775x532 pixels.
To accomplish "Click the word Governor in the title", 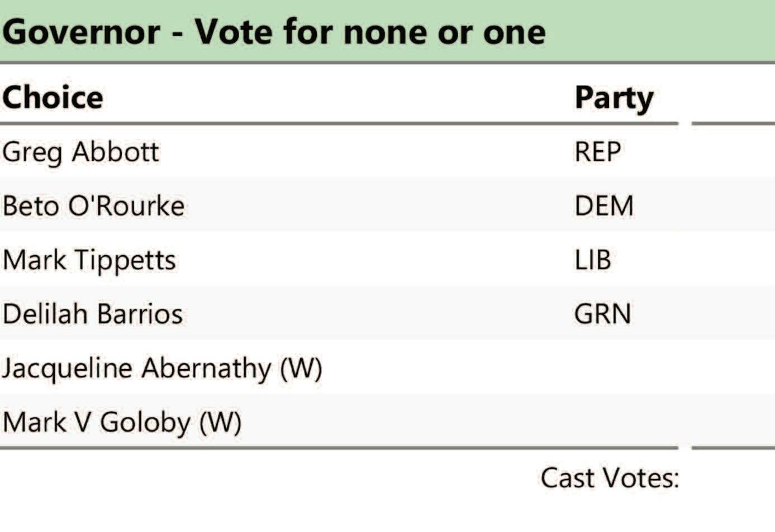I will [x=82, y=32].
